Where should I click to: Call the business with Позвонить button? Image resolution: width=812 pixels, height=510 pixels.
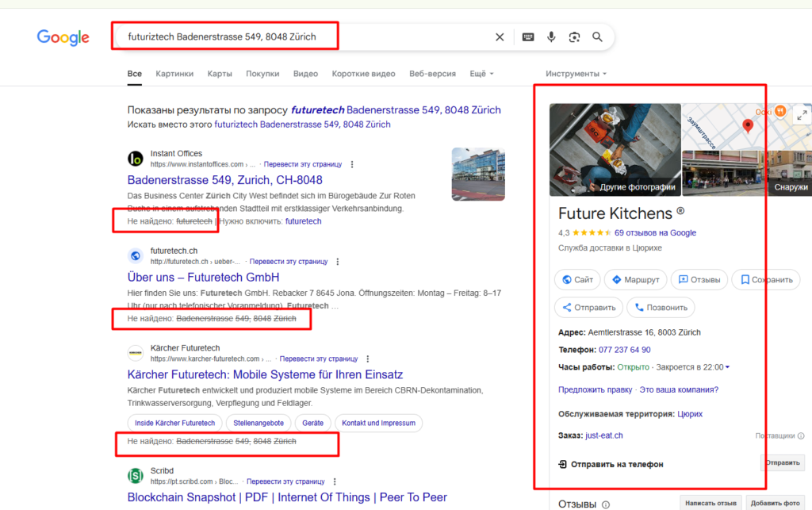(x=661, y=308)
